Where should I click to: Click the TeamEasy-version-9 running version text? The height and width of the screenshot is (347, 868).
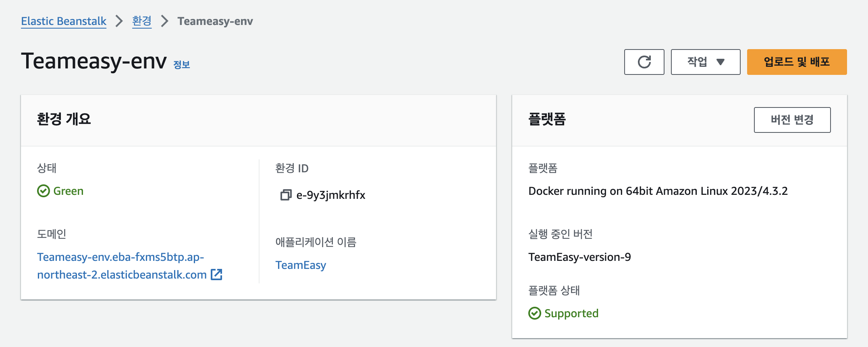(x=580, y=257)
